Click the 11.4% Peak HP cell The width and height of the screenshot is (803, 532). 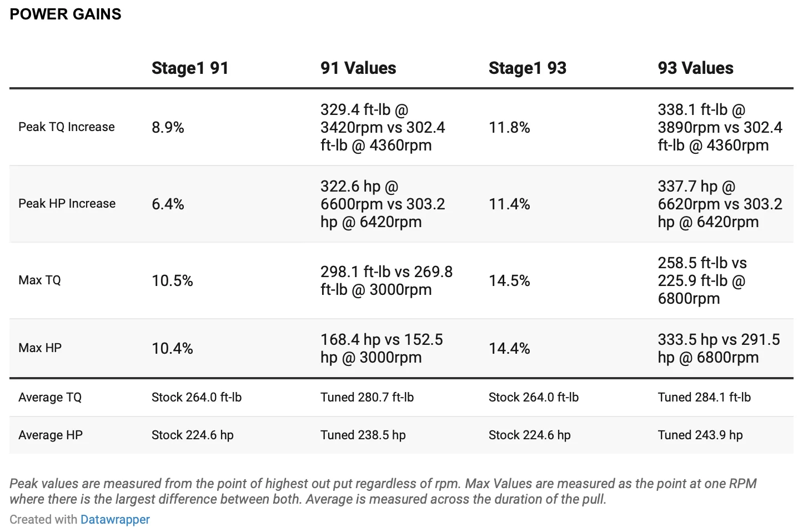pos(509,204)
